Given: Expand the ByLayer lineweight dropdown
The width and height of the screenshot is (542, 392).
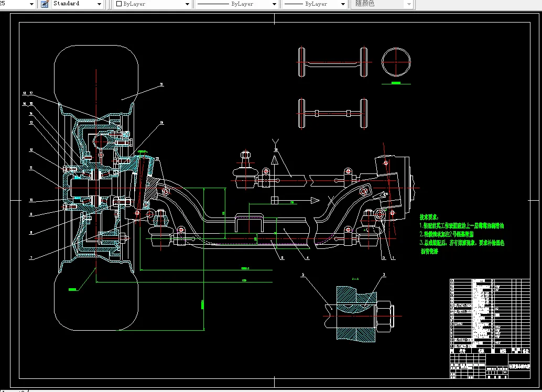Looking at the screenshot, I should [343, 4].
